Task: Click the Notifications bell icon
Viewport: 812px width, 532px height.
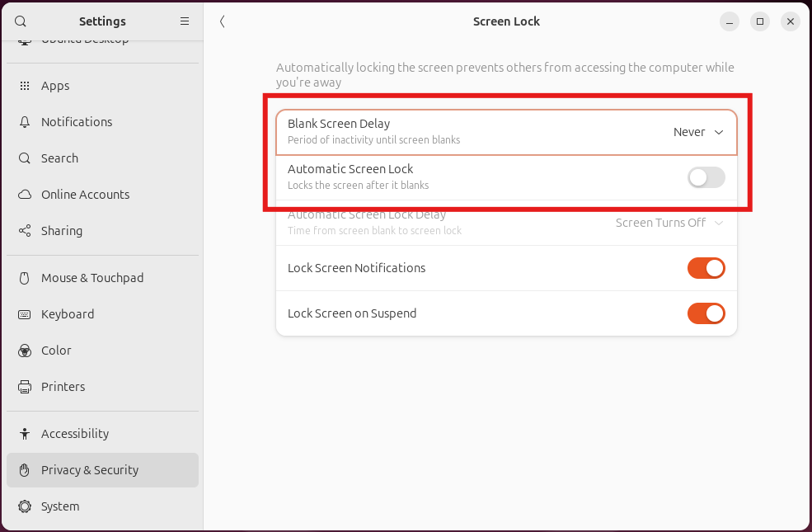Action: pos(25,122)
